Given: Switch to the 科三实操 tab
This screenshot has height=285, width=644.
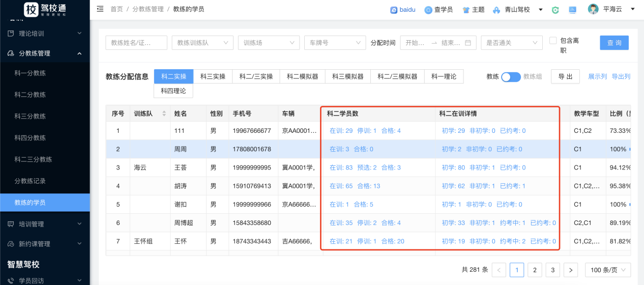Looking at the screenshot, I should click(213, 77).
